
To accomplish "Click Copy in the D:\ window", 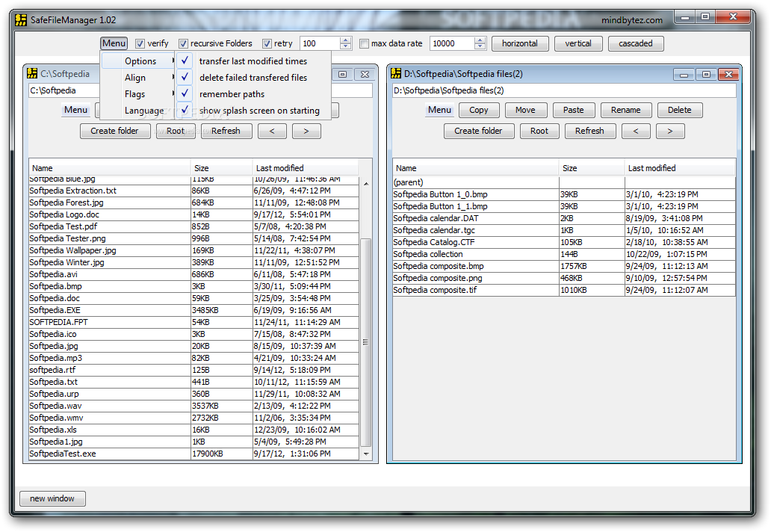I will click(x=479, y=110).
